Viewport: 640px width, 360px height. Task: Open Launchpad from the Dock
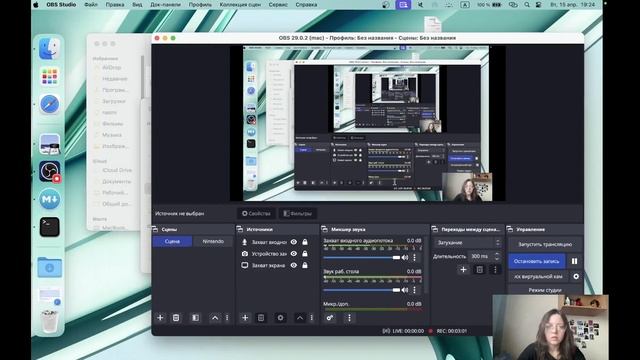coord(49,76)
